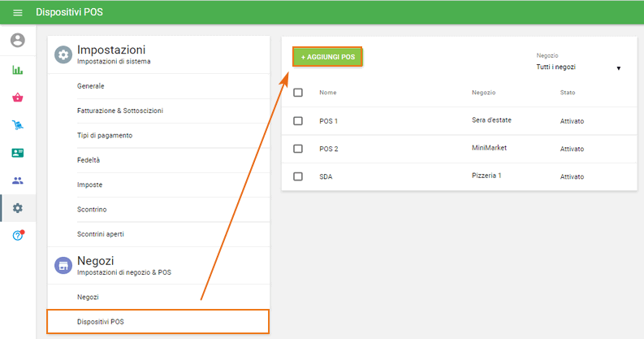Viewport: 644px width, 339px height.
Task: Open the items shopping basket icon
Action: (18, 98)
